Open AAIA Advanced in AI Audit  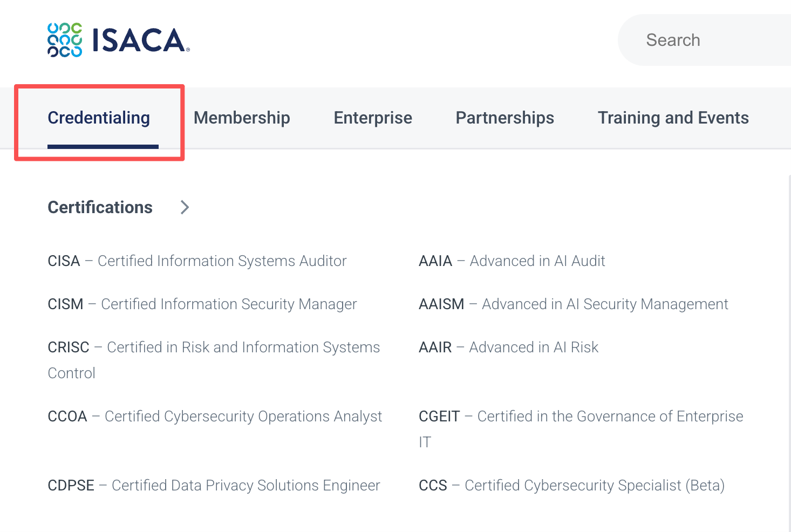[512, 261]
